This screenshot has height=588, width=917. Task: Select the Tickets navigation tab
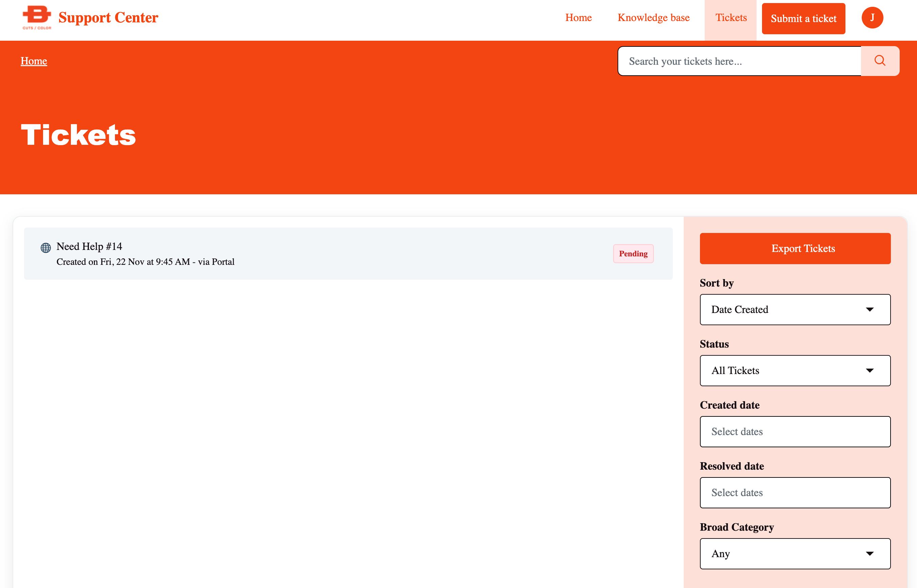pyautogui.click(x=730, y=18)
